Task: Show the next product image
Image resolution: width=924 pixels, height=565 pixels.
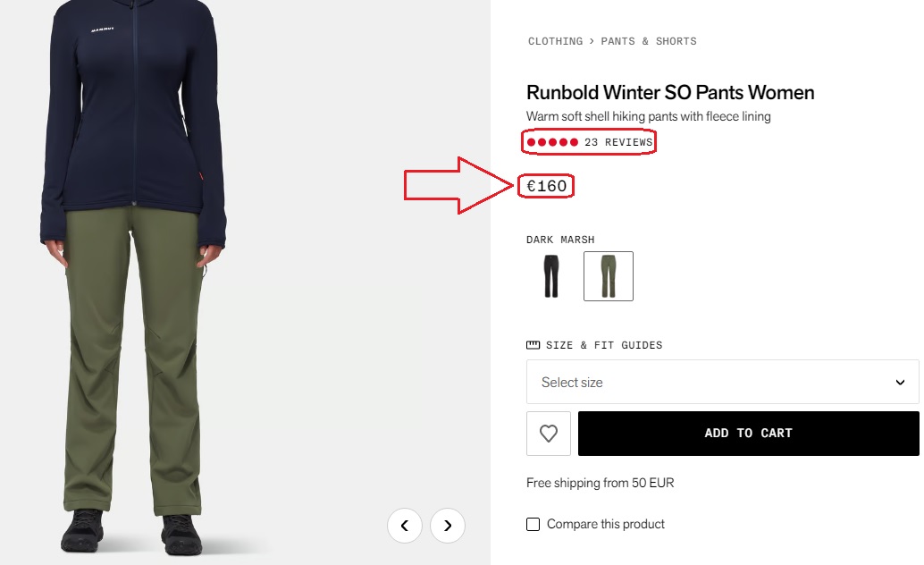Action: pyautogui.click(x=448, y=526)
